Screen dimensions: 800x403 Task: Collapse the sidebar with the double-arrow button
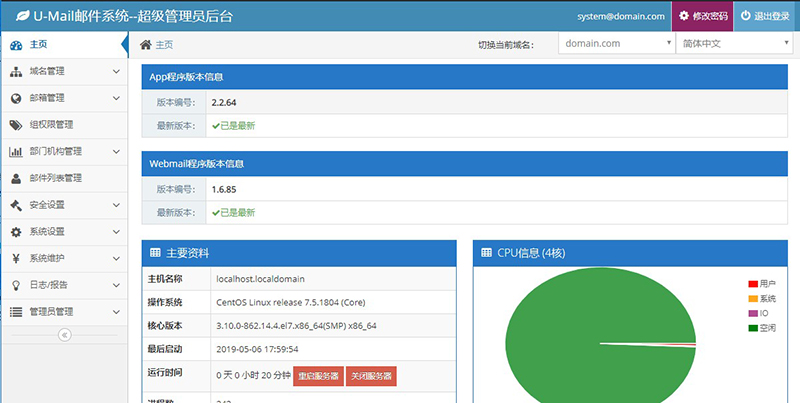click(64, 335)
